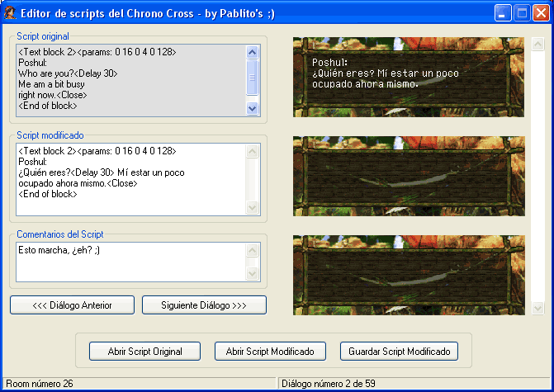The height and width of the screenshot is (392, 554).
Task: Click 'right now.<Close>' in original script
Action: pos(53,95)
